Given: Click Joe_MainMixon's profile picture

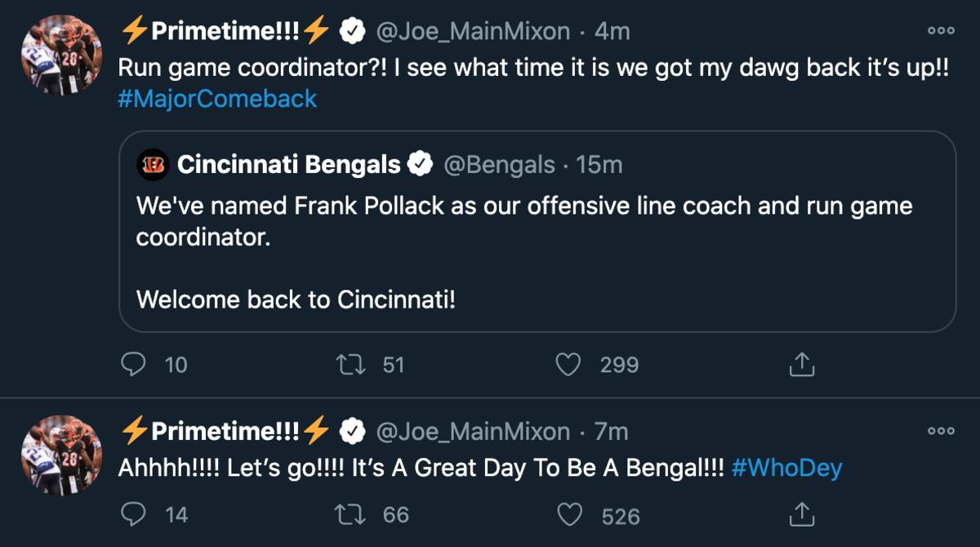Looking at the screenshot, I should coord(61,55).
